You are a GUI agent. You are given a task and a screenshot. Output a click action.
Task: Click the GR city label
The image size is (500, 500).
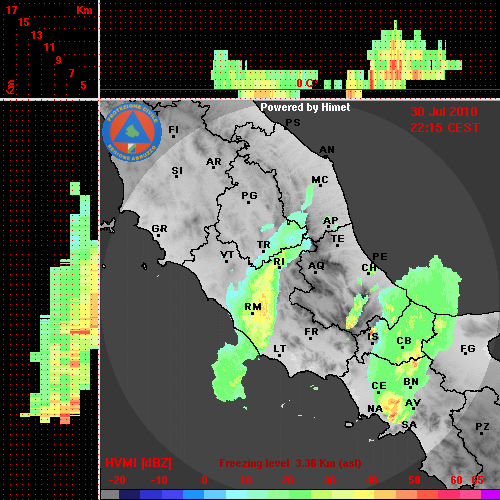(x=159, y=229)
